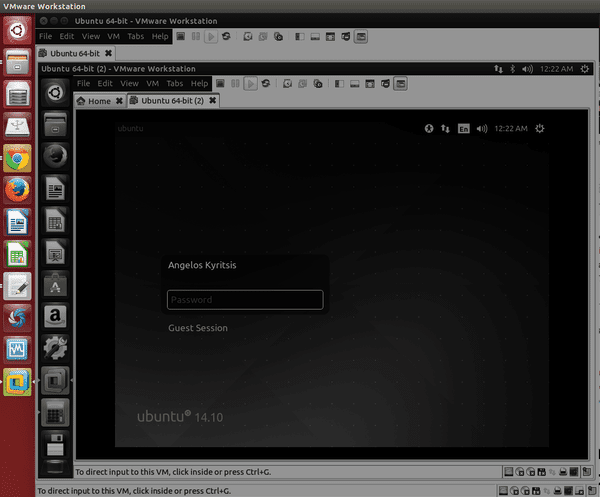
Task: Launch Google Chrome from host launcher
Action: [x=17, y=158]
